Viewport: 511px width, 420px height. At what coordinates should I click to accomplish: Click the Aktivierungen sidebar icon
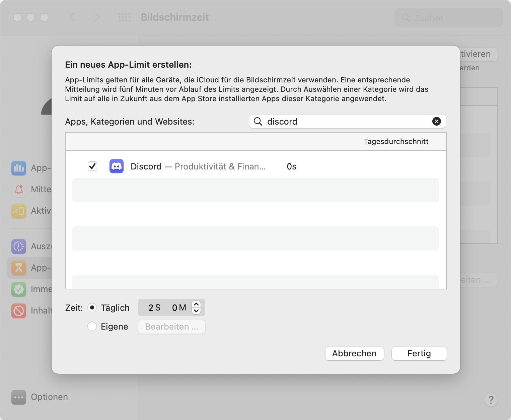click(x=19, y=211)
